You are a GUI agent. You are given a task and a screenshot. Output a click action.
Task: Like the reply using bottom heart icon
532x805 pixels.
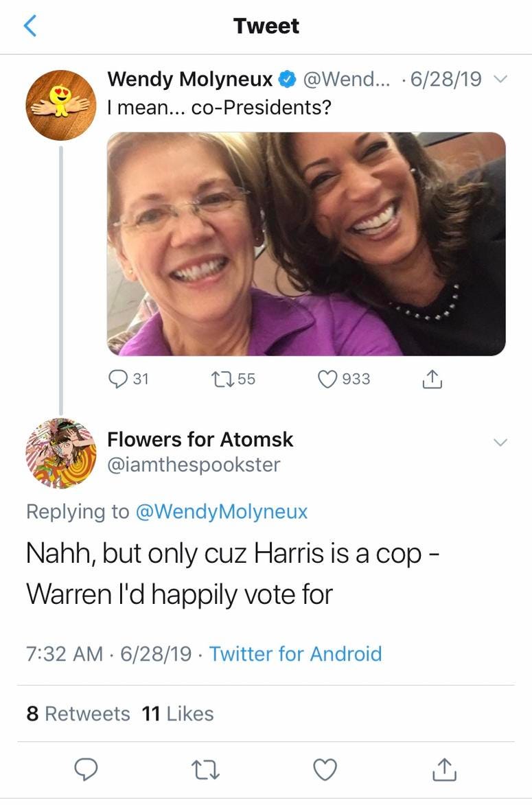(325, 769)
